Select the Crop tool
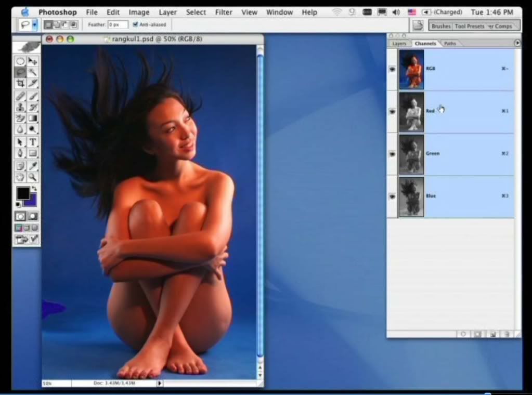The height and width of the screenshot is (395, 532). pyautogui.click(x=20, y=83)
